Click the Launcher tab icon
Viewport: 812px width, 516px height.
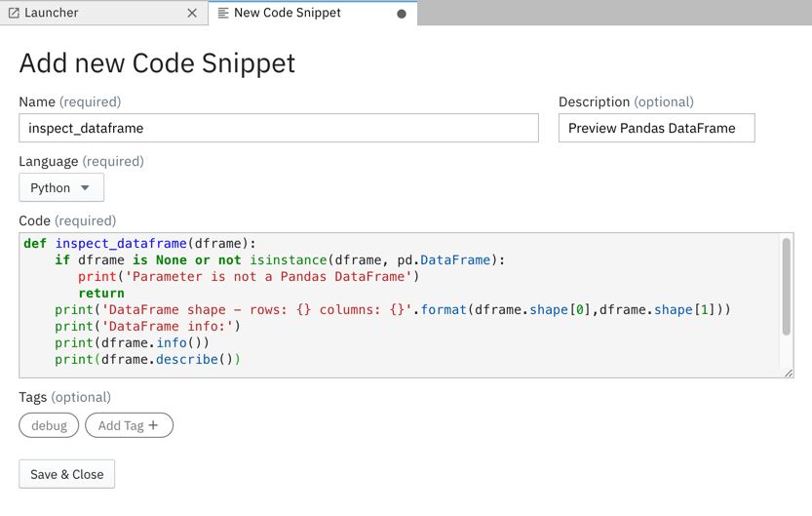coord(14,13)
